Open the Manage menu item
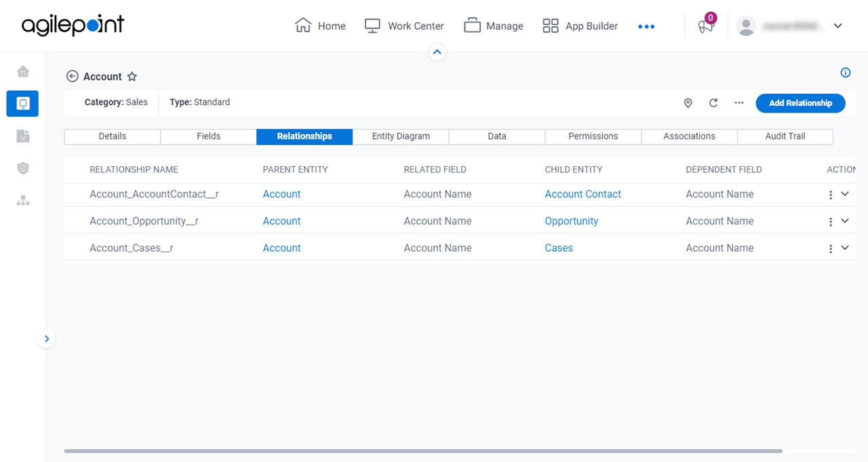The height and width of the screenshot is (462, 868). 494,26
